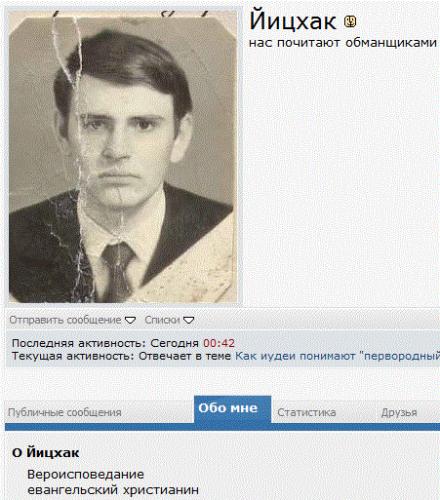Click the user title нас почитают обманщиками
The image size is (440, 500).
(343, 43)
